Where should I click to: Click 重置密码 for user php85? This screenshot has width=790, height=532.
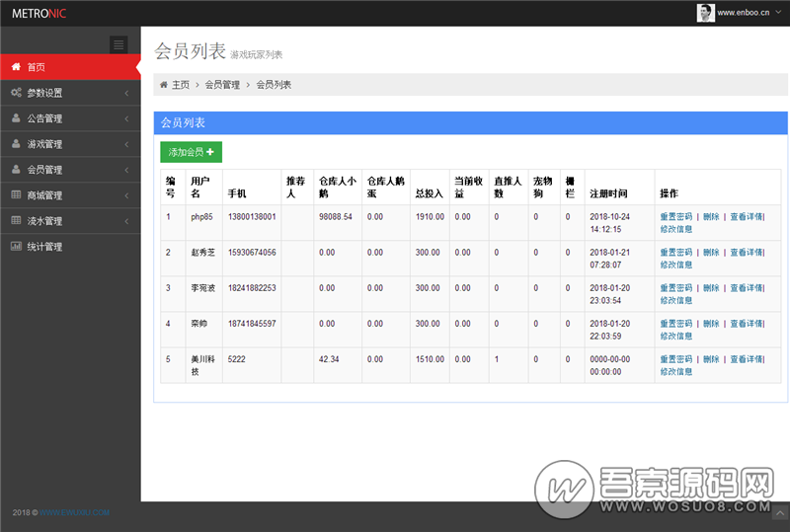pos(676,216)
